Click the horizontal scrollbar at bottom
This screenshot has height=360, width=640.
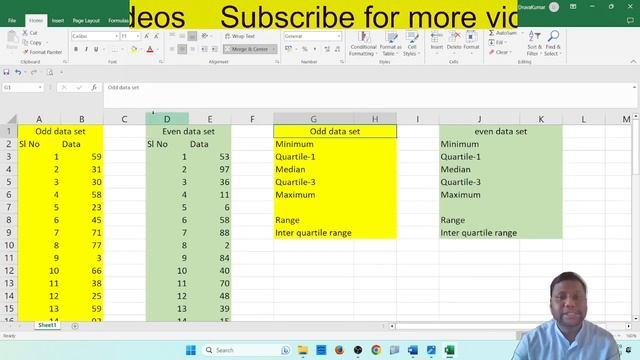point(509,326)
